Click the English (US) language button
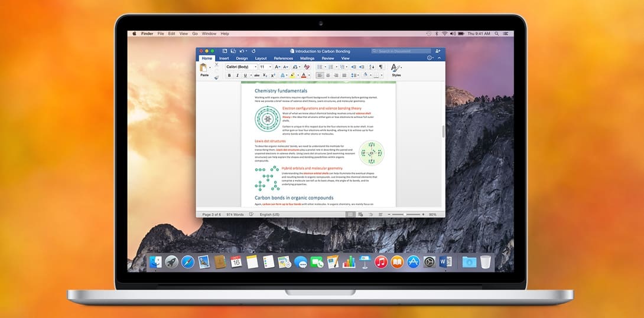This screenshot has height=318, width=644. click(x=270, y=214)
